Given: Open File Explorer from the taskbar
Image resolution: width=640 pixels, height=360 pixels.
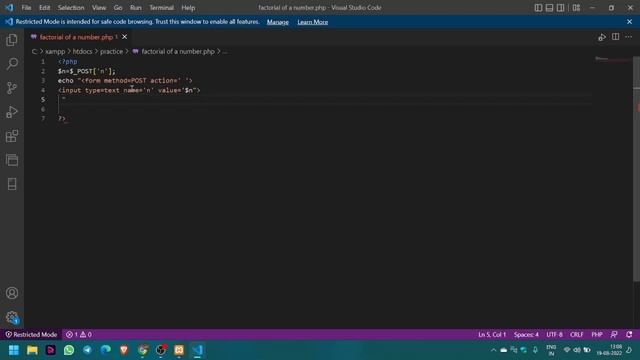Looking at the screenshot, I should point(32,350).
